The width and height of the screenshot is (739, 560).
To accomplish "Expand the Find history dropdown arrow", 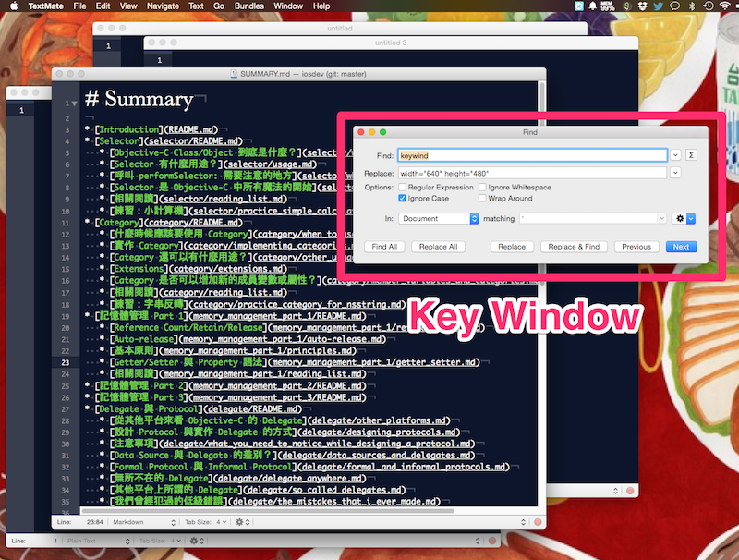I will coord(675,155).
